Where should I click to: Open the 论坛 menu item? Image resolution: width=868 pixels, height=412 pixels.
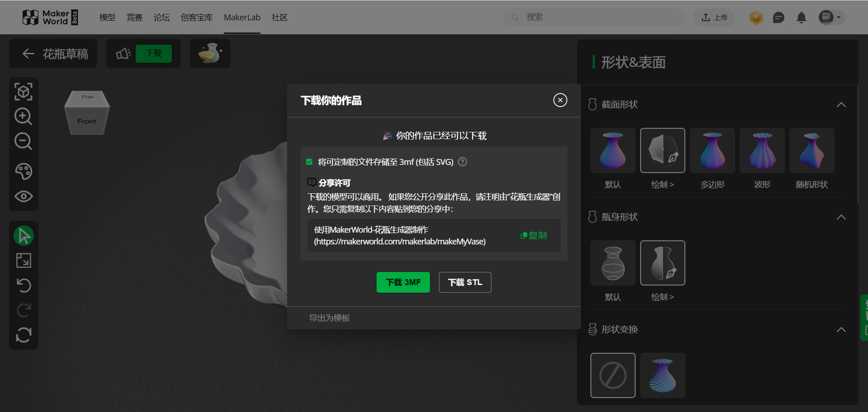pyautogui.click(x=161, y=17)
